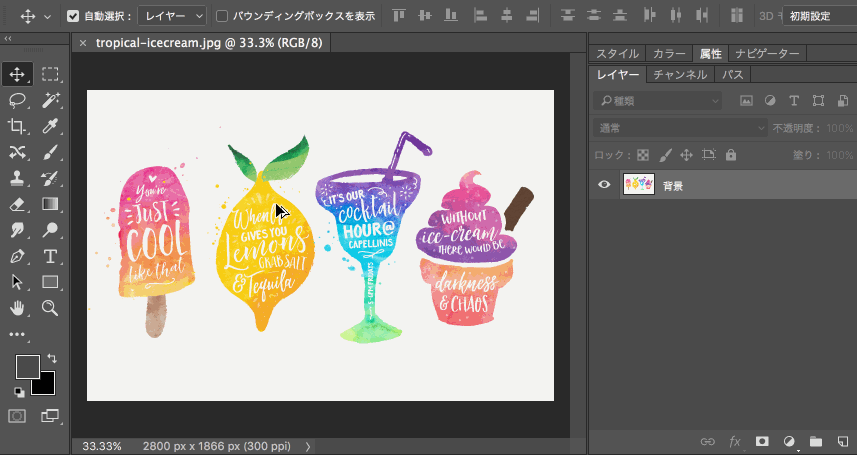Click the 背景 layer thumbnail
The width and height of the screenshot is (857, 455).
click(638, 185)
